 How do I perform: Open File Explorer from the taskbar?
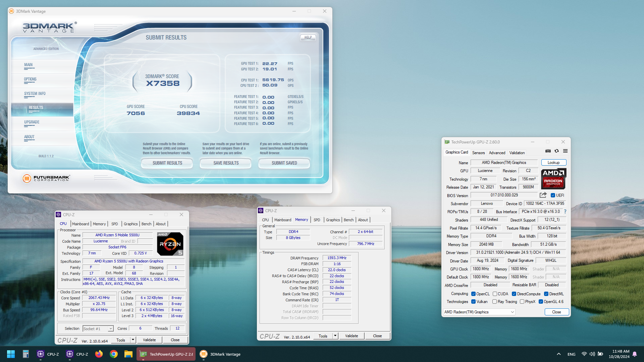[x=128, y=354]
